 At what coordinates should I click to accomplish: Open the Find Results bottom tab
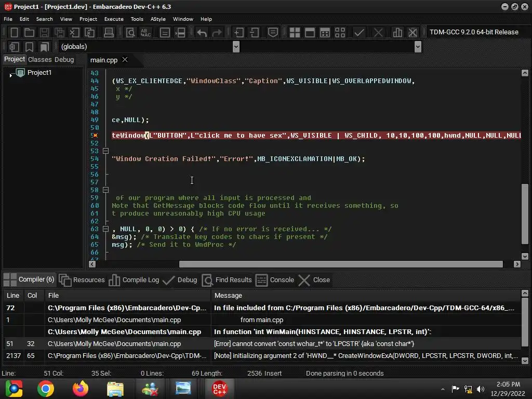coord(227,280)
